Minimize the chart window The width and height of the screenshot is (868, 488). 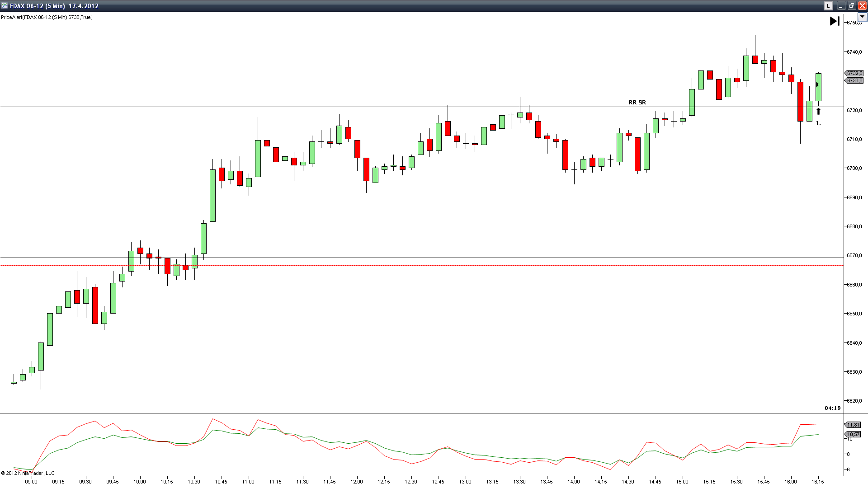click(x=840, y=6)
